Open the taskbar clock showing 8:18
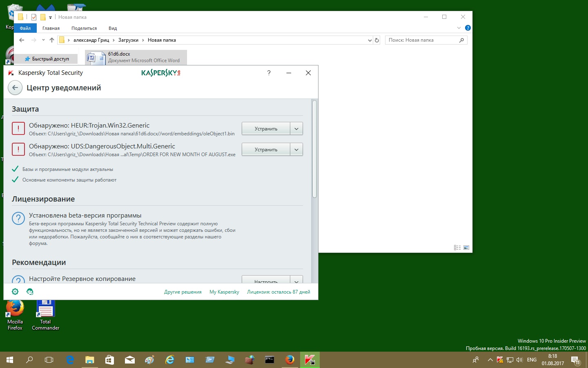588x368 pixels. point(553,360)
